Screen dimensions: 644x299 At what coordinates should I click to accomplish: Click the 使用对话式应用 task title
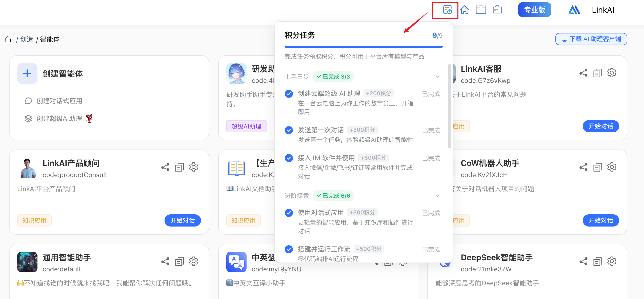(x=321, y=213)
